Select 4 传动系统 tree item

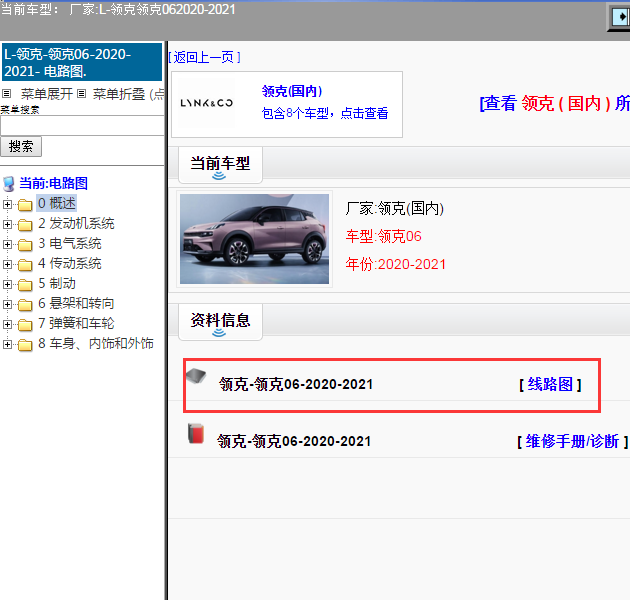click(70, 264)
